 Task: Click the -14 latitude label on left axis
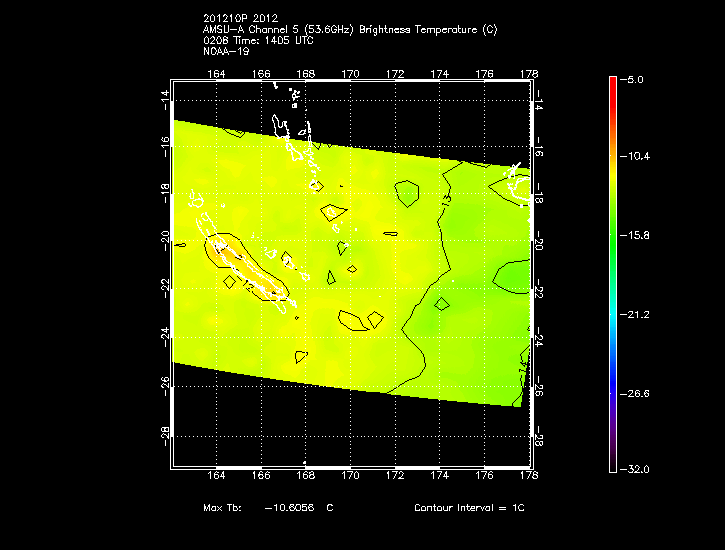pos(165,97)
